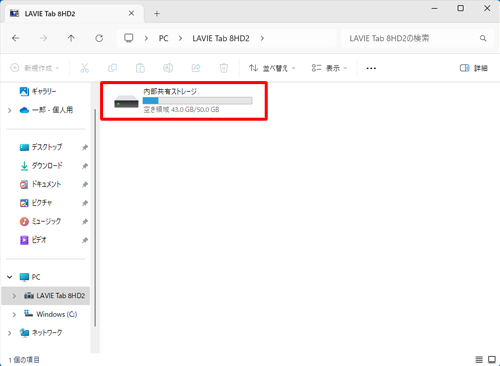Collapse the PC tree node

coord(10,277)
